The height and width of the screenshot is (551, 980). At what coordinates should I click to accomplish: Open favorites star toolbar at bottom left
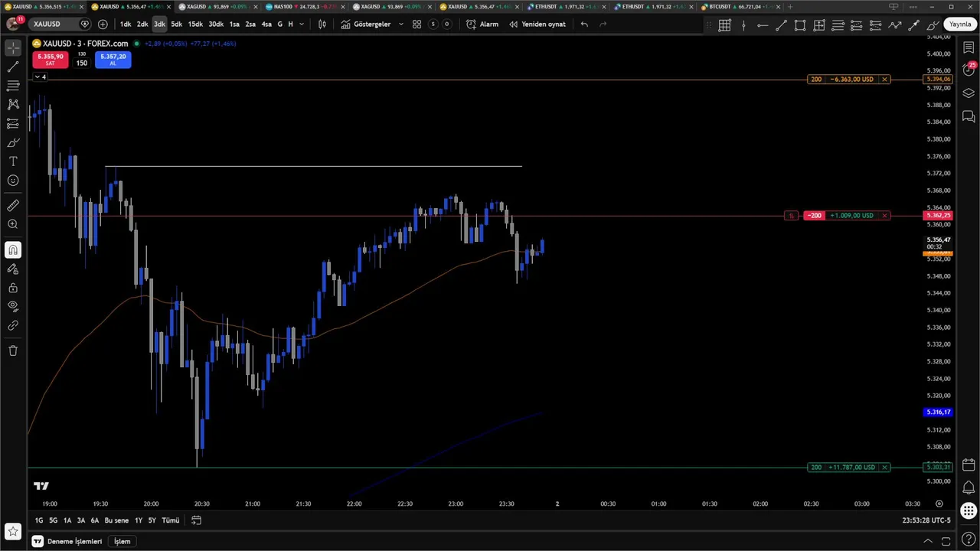tap(13, 531)
